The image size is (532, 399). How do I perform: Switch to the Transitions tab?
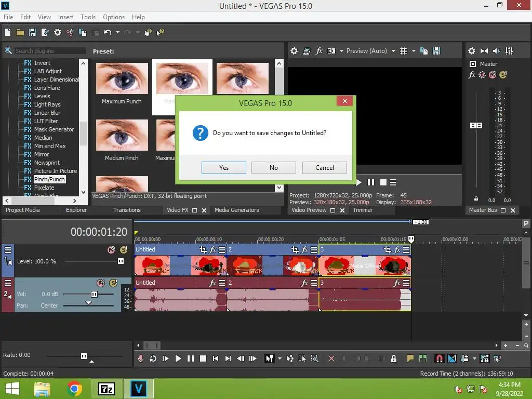tap(127, 210)
